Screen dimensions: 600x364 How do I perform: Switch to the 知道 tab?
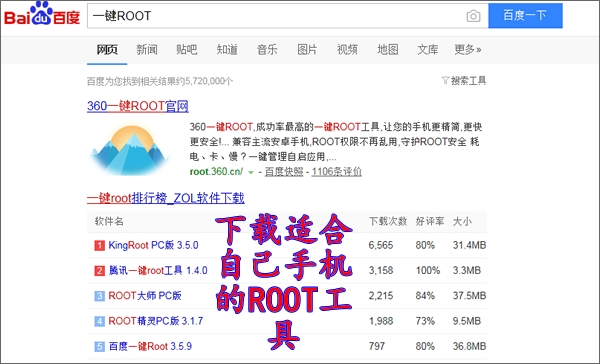pos(227,49)
